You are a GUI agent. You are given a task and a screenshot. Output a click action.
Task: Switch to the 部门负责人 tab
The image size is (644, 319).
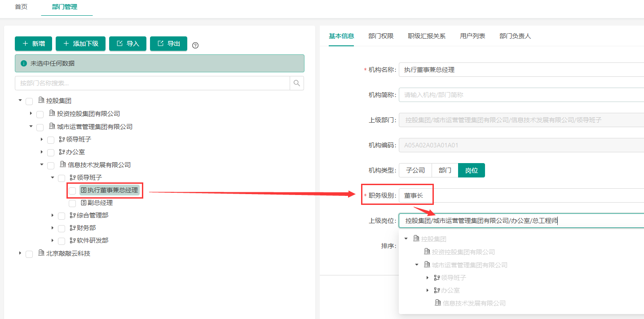point(515,36)
